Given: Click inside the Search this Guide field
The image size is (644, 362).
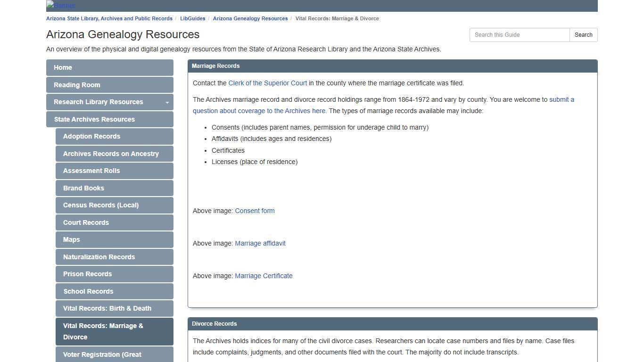Looking at the screenshot, I should 520,34.
